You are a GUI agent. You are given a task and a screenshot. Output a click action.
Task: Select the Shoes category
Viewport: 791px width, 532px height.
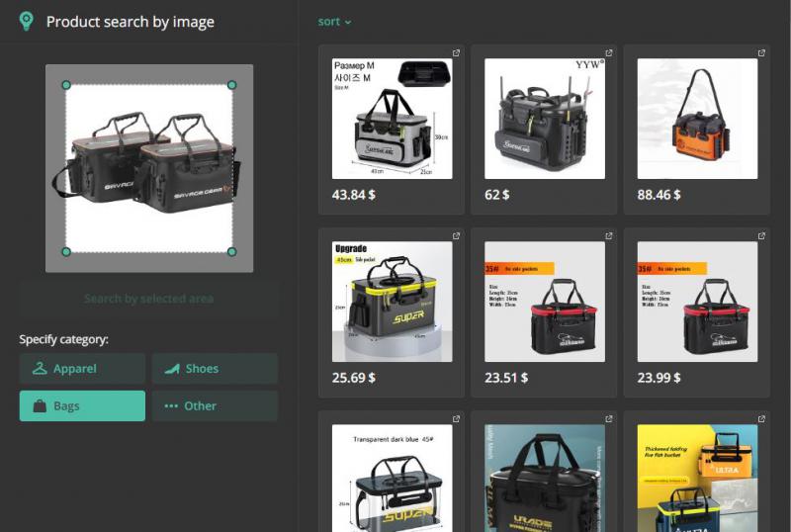point(215,369)
